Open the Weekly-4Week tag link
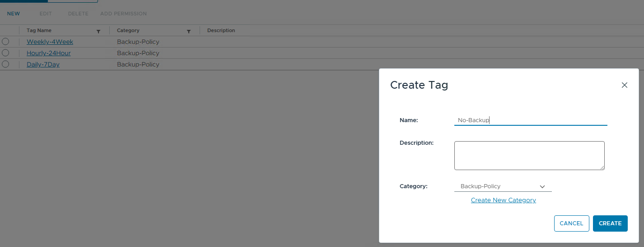Screen dimensions: 644x247 50,42
